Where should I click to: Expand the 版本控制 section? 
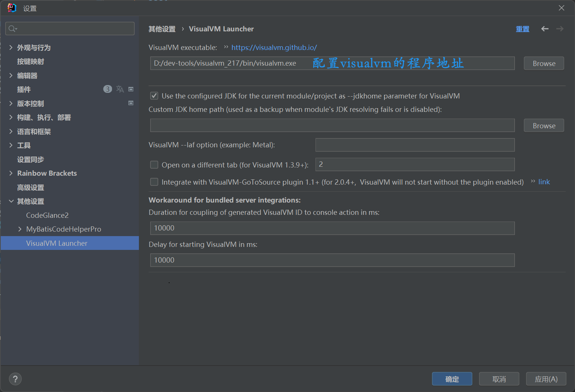(11, 103)
